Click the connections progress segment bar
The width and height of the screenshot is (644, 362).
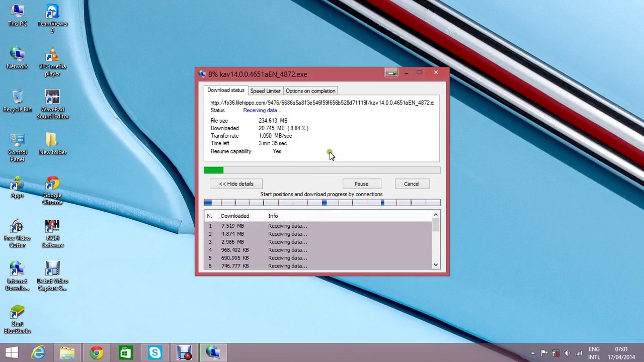322,203
